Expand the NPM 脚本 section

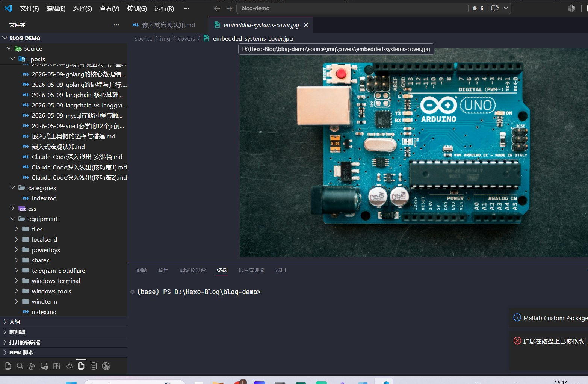pos(63,352)
